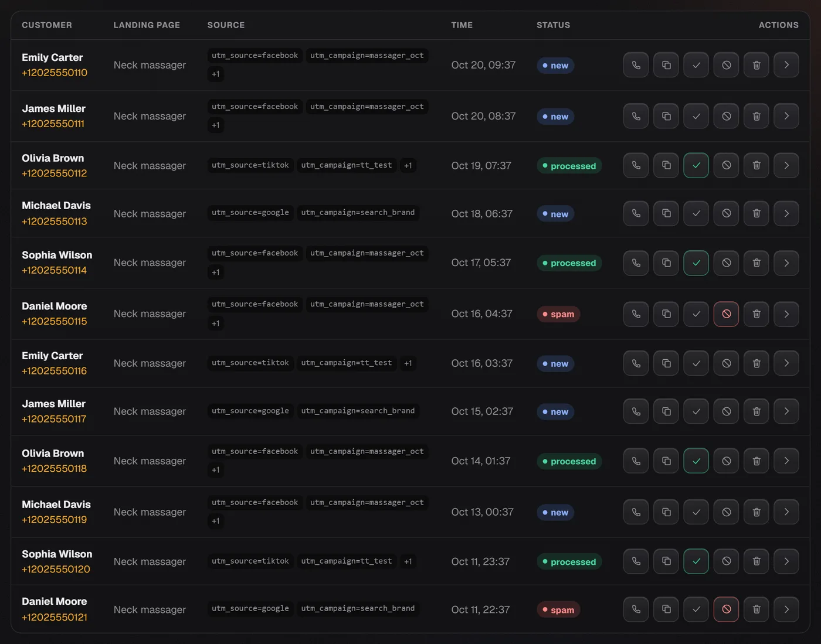821x644 pixels.
Task: Trash the Olivia Brown +12025550118 lead
Action: pyautogui.click(x=756, y=461)
